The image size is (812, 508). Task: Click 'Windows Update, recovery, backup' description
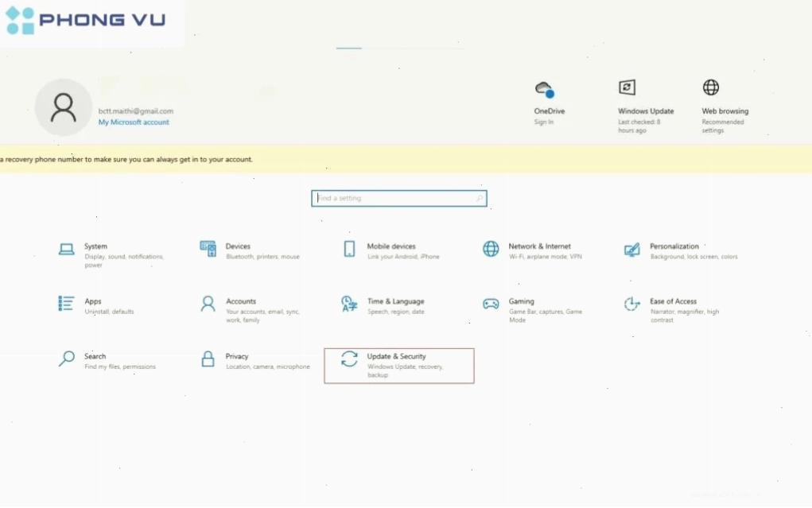pos(405,370)
